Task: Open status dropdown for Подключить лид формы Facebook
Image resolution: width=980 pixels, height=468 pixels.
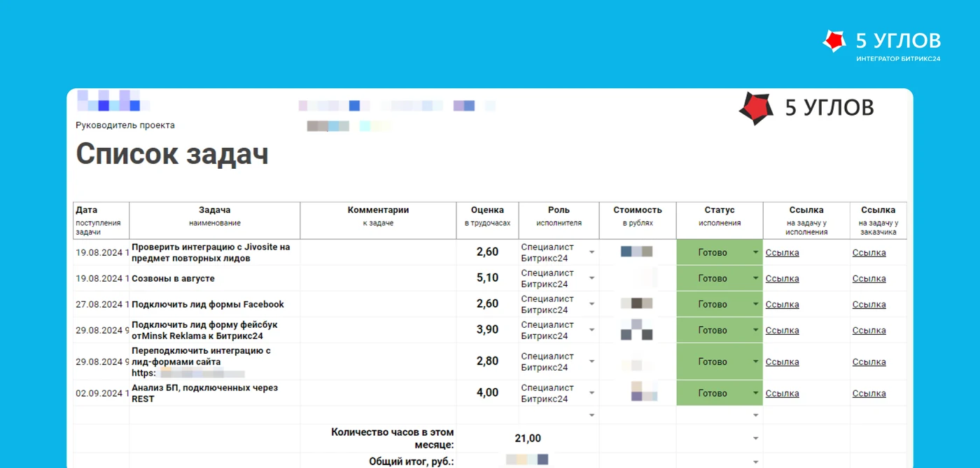Action: (x=755, y=305)
